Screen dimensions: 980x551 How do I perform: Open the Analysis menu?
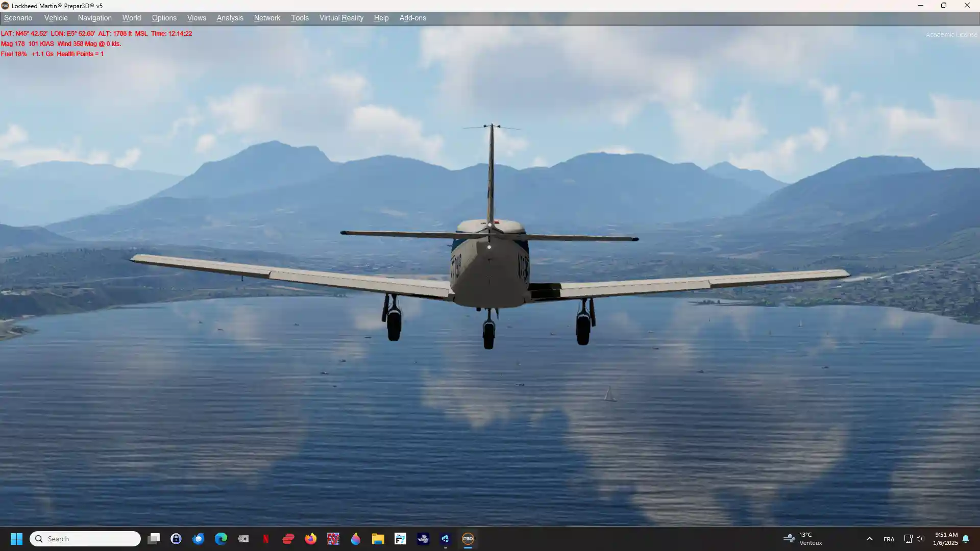pos(230,18)
